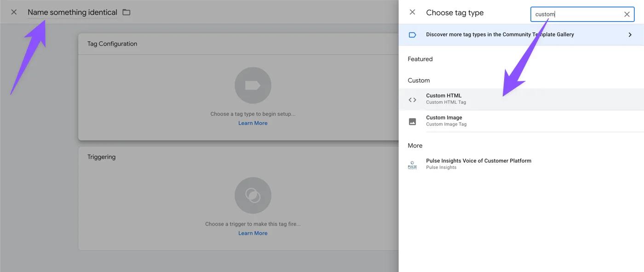Open the folder icon beside the tag name

click(x=126, y=12)
